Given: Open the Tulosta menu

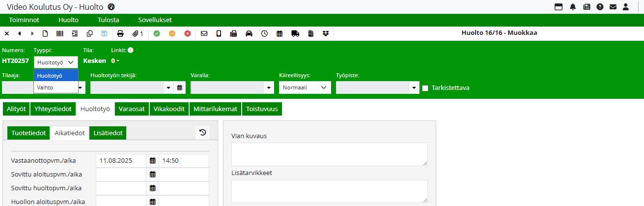Looking at the screenshot, I should (108, 20).
